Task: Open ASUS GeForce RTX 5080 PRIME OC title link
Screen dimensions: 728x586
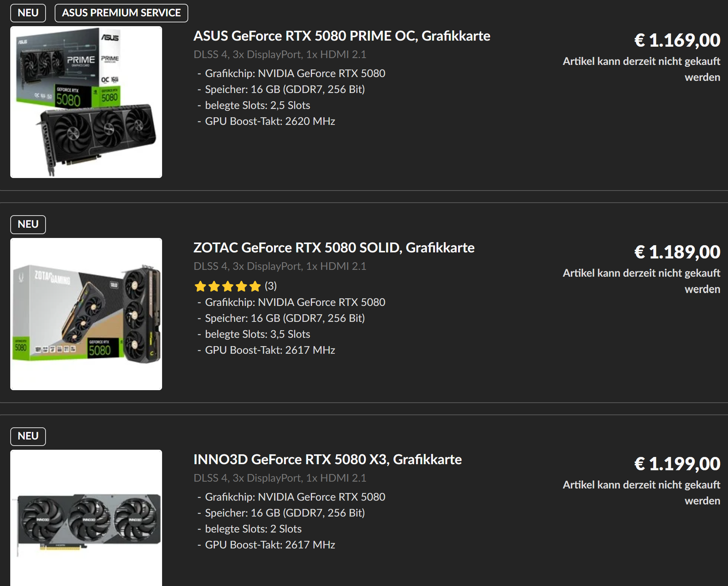Action: (342, 36)
